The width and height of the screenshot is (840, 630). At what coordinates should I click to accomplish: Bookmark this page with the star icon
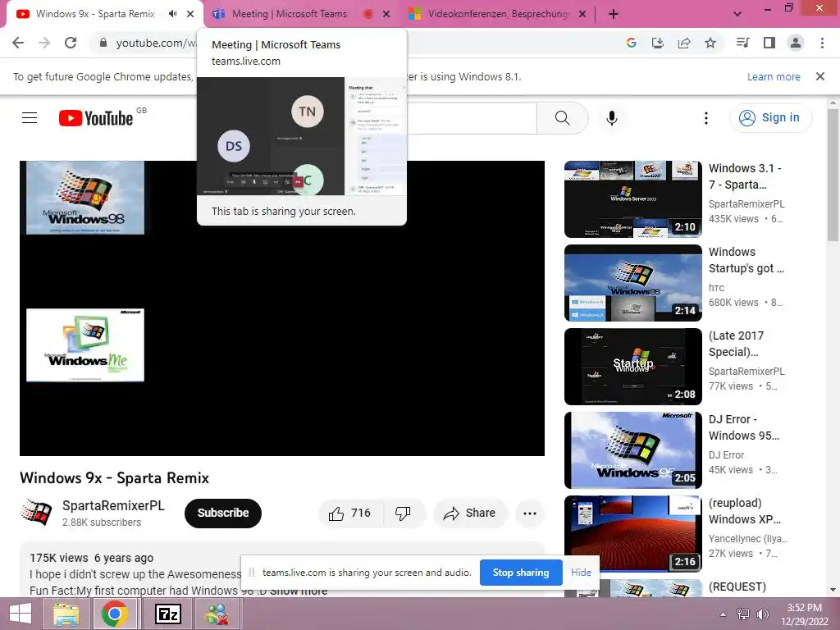(x=710, y=43)
